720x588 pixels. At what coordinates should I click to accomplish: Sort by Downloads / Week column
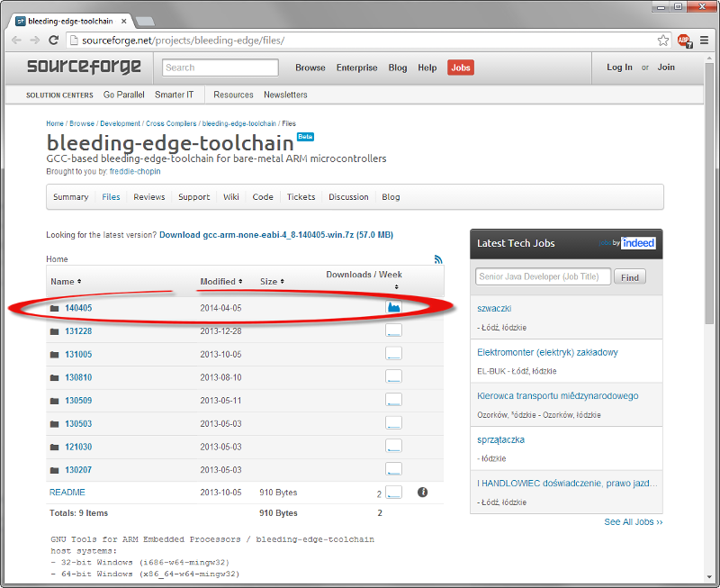[364, 280]
